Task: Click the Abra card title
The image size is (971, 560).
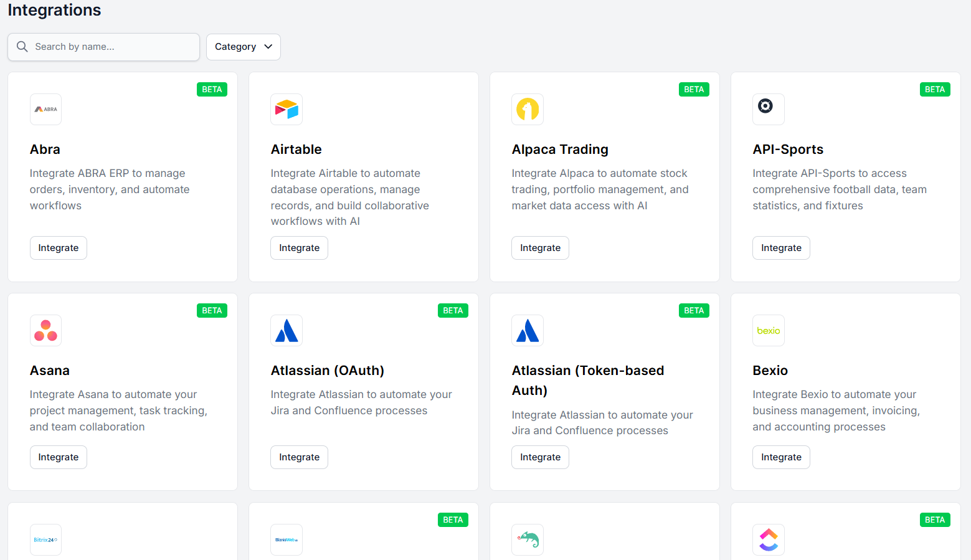Action: tap(45, 149)
